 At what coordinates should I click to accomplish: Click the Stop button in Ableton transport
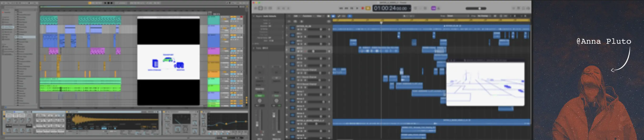108,3
